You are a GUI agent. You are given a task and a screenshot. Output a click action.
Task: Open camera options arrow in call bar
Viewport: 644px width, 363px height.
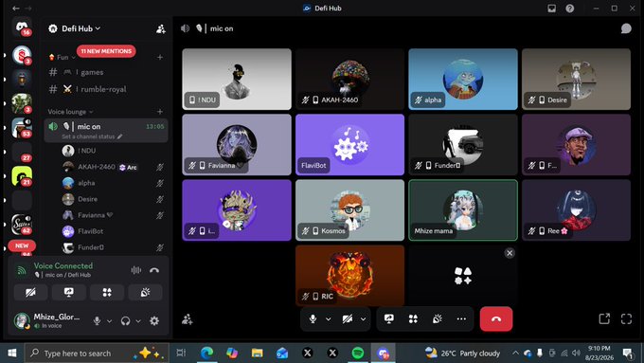tap(363, 318)
